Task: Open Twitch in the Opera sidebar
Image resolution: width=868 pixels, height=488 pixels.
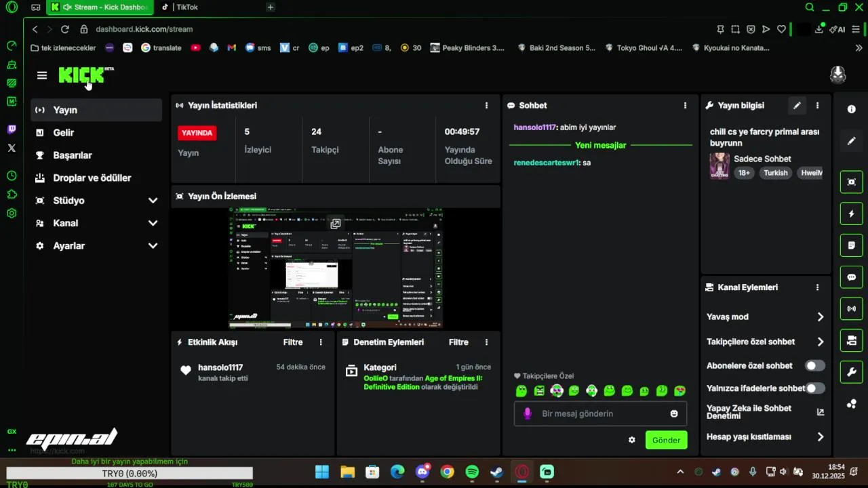Action: tap(12, 129)
